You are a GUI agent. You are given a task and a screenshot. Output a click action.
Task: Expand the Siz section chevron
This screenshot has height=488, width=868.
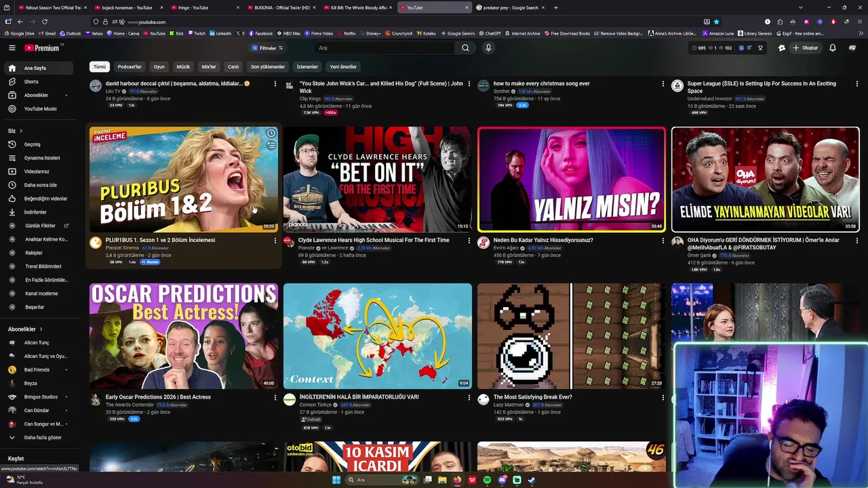[x=21, y=131]
